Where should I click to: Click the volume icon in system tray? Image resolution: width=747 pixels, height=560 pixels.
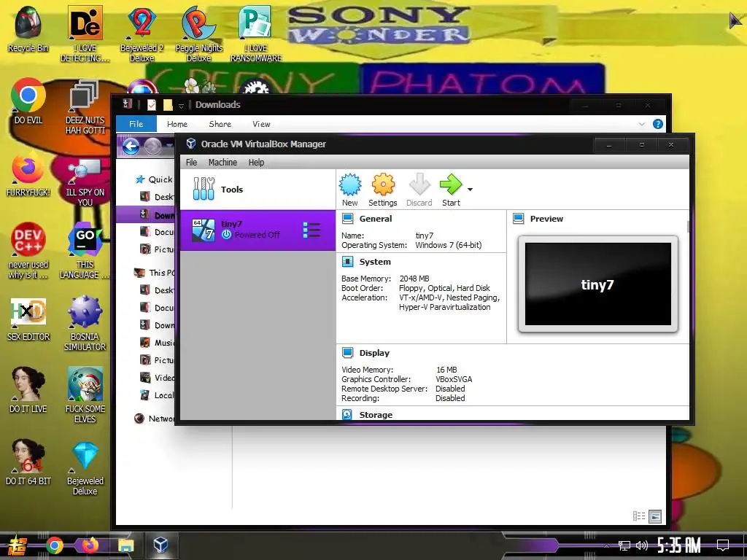coord(642,545)
